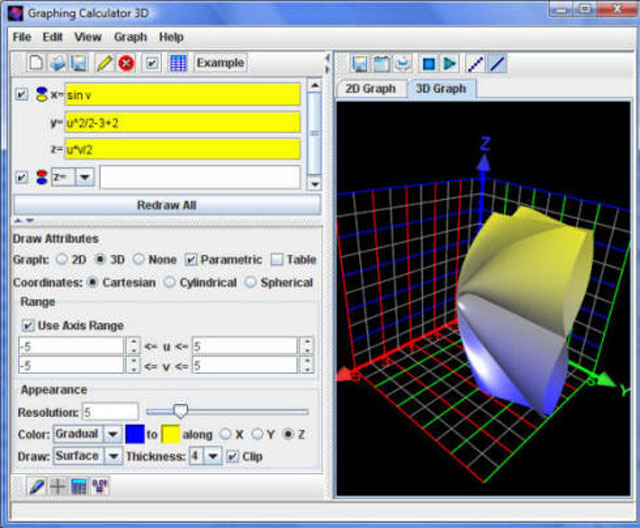Viewport: 640px width, 528px height.
Task: Stop the graph animation
Action: tap(429, 64)
